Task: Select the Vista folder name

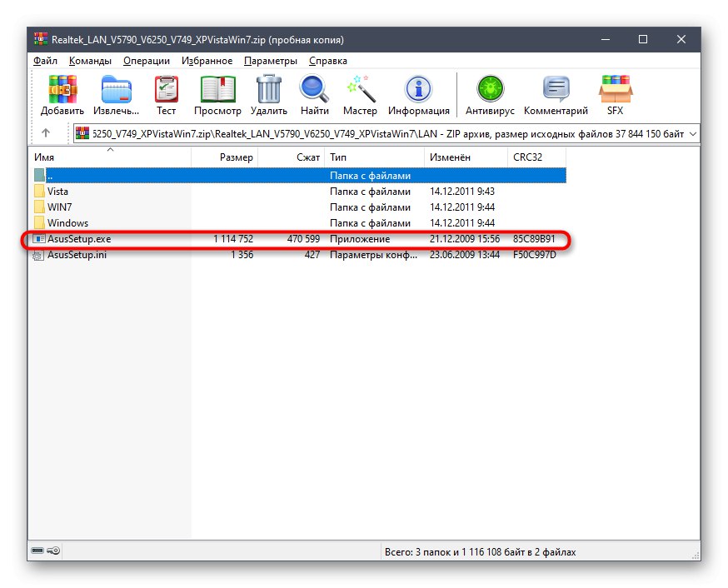Action: click(x=57, y=192)
